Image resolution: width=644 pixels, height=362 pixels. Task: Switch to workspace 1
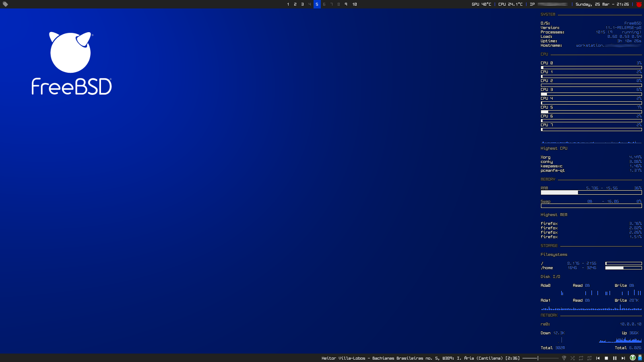point(288,4)
